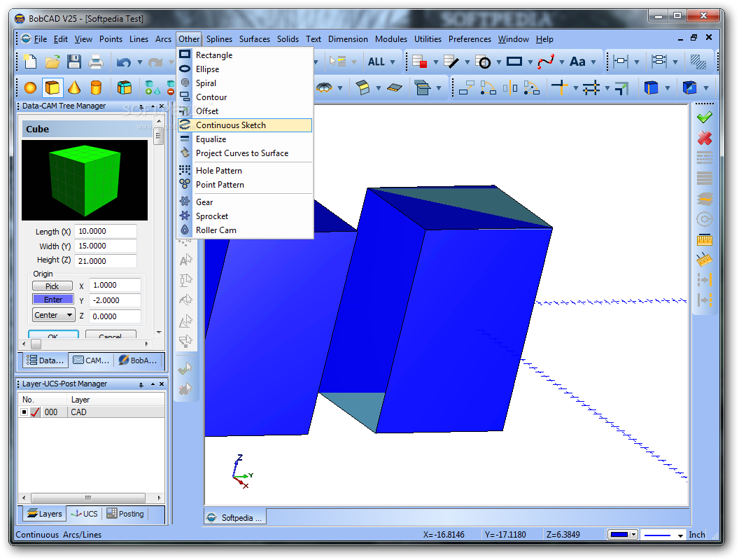Click the mirror tool toolbar icon
The image size is (739, 560).
(x=510, y=87)
